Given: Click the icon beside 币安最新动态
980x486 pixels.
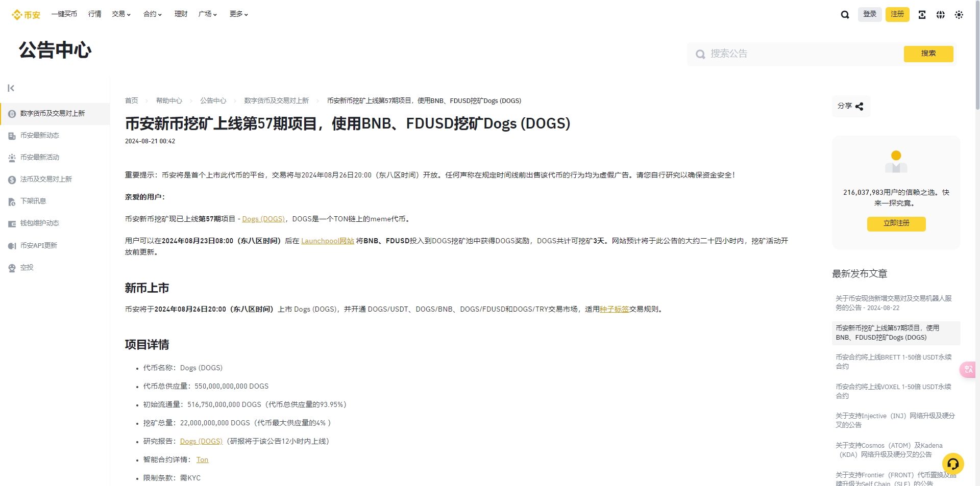Looking at the screenshot, I should click(12, 136).
